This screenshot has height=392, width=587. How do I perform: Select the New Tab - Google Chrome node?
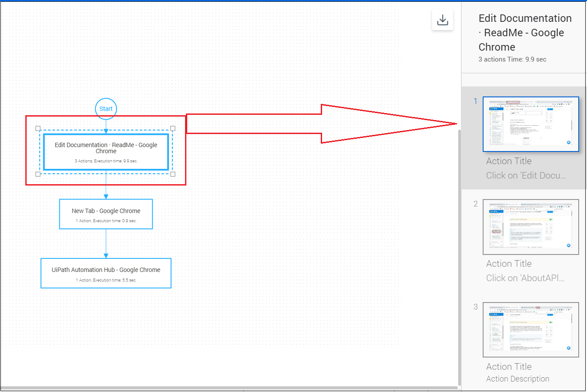tap(106, 214)
